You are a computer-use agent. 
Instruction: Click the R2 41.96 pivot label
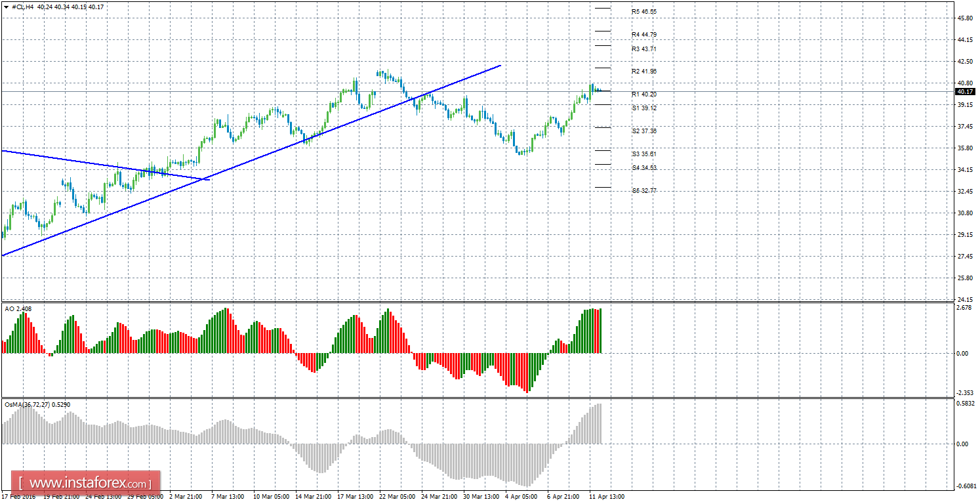pos(644,71)
